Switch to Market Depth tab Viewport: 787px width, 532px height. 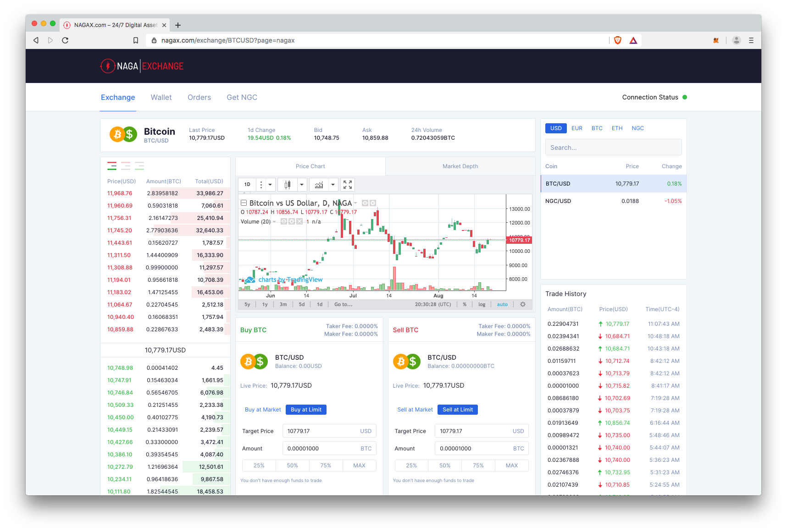pos(460,166)
